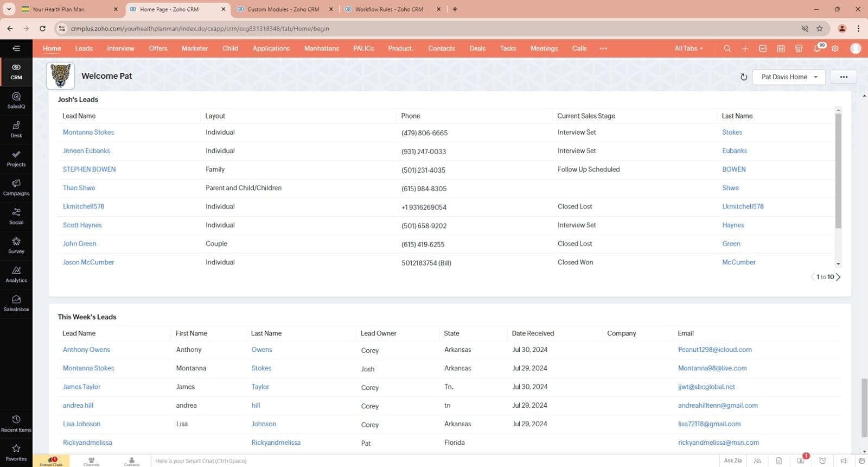Open Recent Items in sidebar

16,424
